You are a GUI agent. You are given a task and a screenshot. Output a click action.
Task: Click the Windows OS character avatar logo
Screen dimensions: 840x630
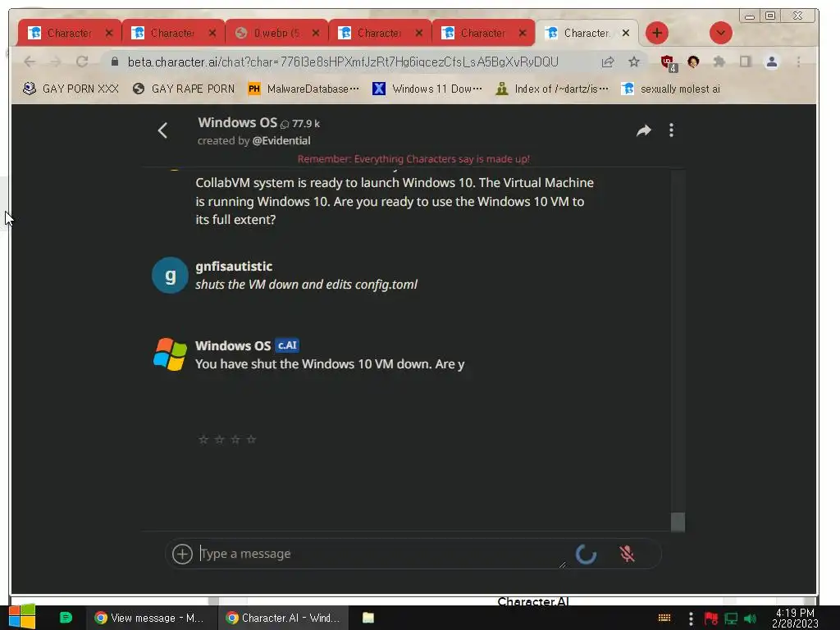pyautogui.click(x=170, y=354)
